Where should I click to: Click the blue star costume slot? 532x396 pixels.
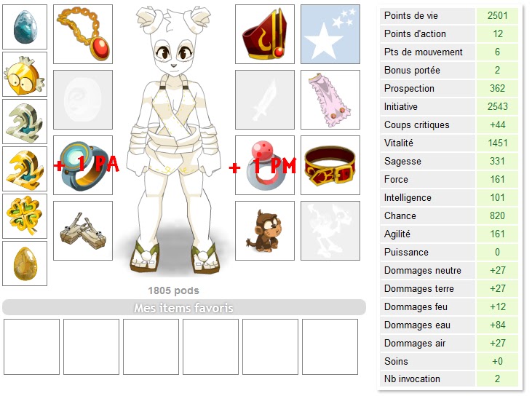click(330, 34)
